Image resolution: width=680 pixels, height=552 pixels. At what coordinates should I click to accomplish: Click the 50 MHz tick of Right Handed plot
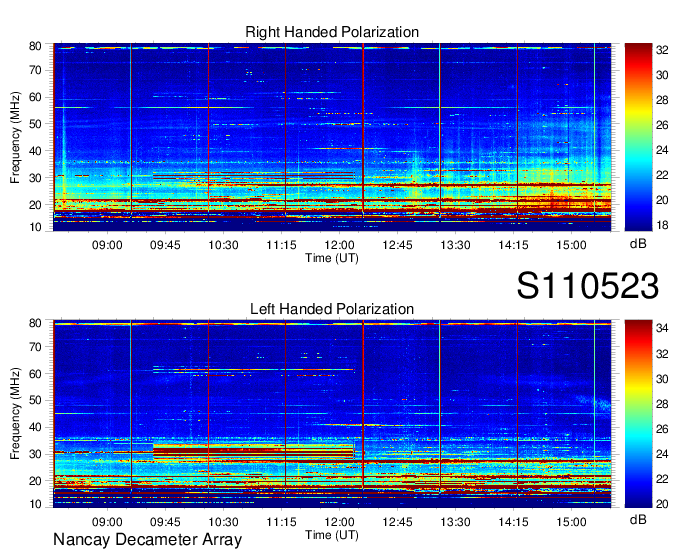point(35,124)
